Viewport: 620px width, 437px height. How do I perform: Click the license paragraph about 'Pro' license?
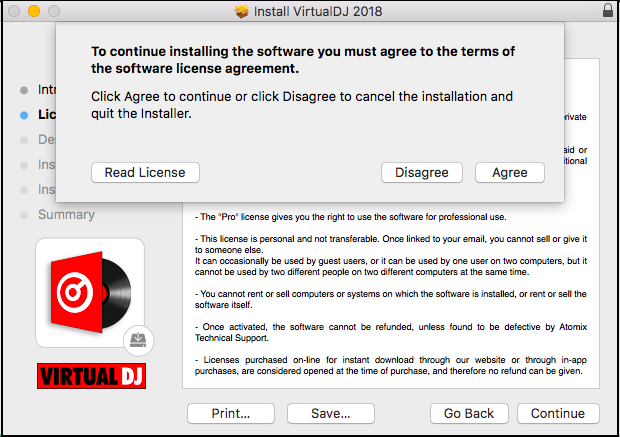coord(350,217)
